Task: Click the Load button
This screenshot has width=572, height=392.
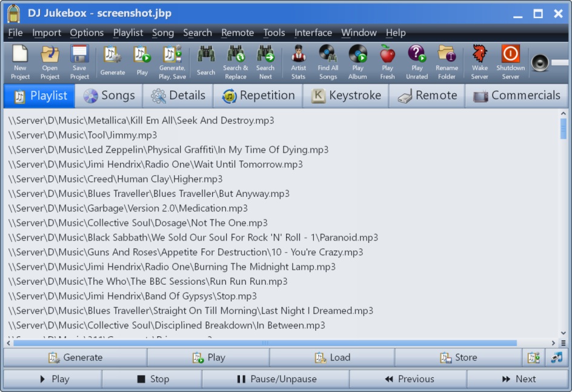Action: (333, 357)
